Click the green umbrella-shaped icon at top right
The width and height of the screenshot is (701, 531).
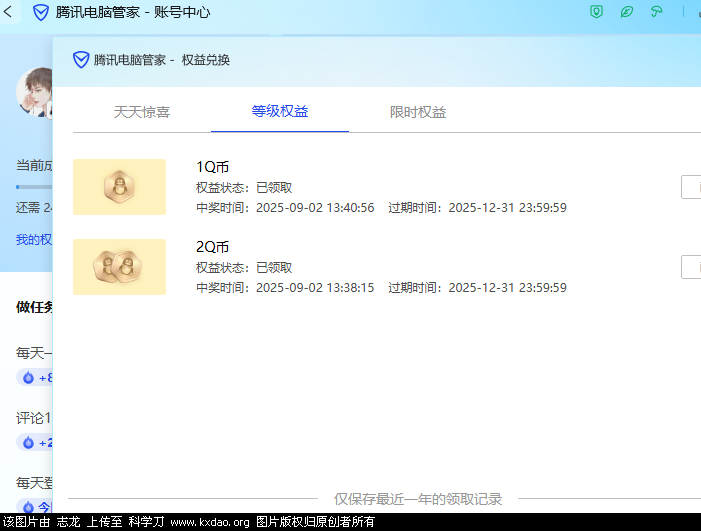pos(656,13)
